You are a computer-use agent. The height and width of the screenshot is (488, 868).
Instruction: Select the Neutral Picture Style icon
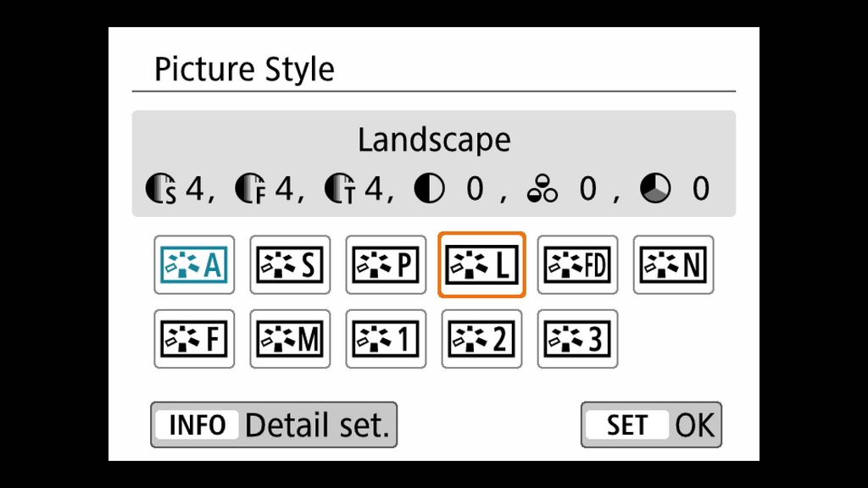coord(673,265)
